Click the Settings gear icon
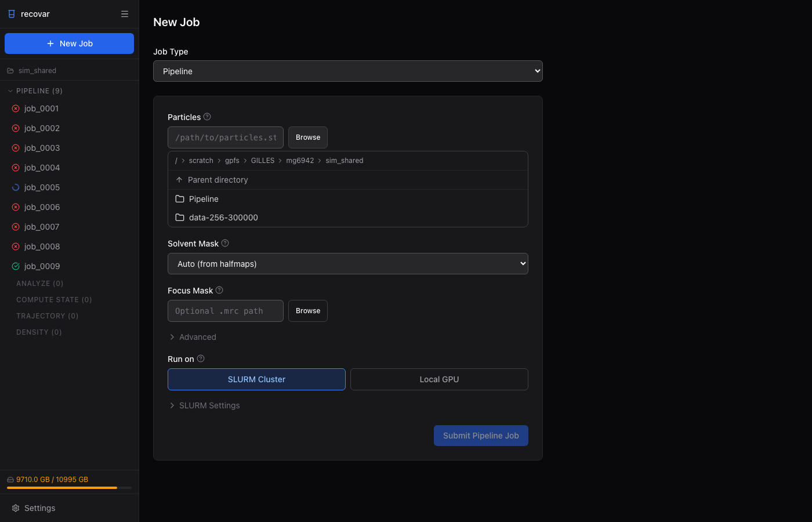 (x=16, y=508)
